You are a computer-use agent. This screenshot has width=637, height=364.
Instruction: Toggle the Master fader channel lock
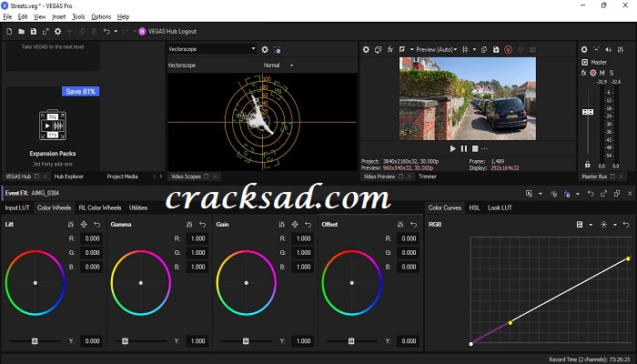[x=588, y=165]
